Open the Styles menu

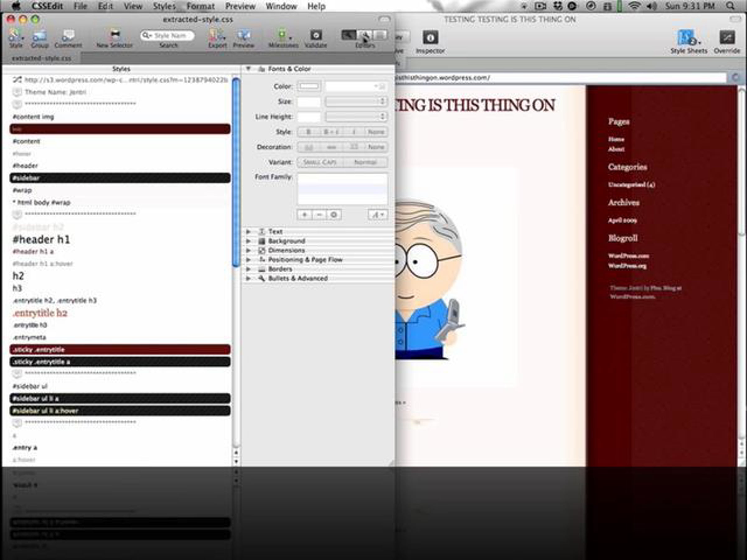(x=164, y=6)
